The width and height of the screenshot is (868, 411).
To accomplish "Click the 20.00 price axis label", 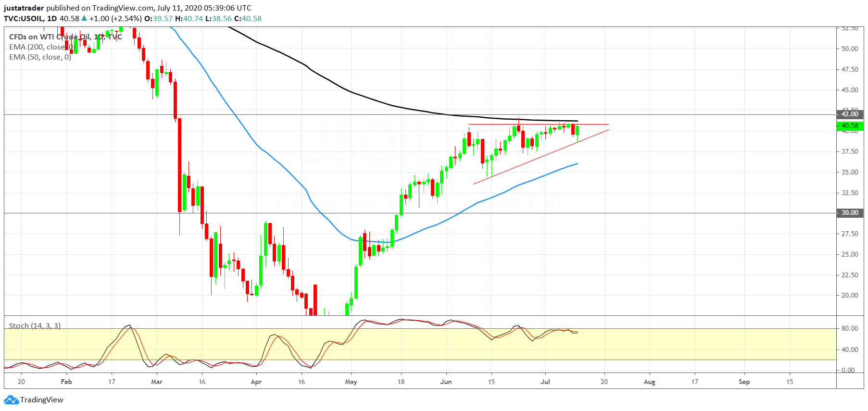I will point(850,296).
